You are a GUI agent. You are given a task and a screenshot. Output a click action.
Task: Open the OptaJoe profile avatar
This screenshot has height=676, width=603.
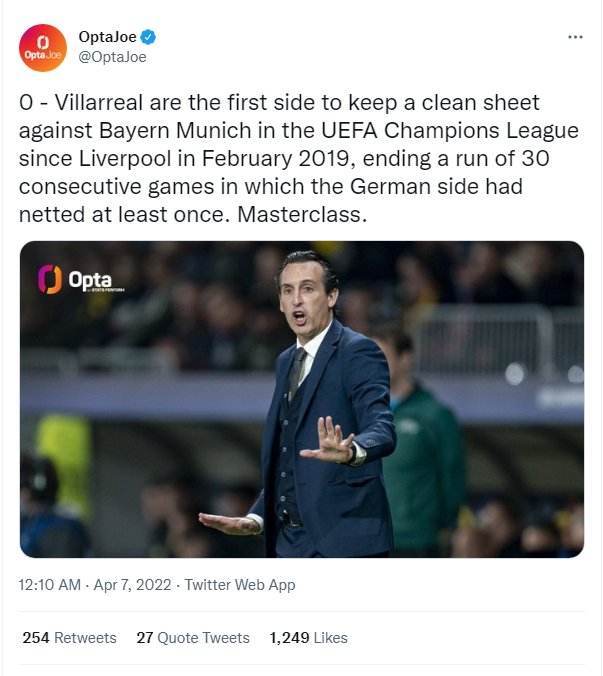tap(43, 47)
